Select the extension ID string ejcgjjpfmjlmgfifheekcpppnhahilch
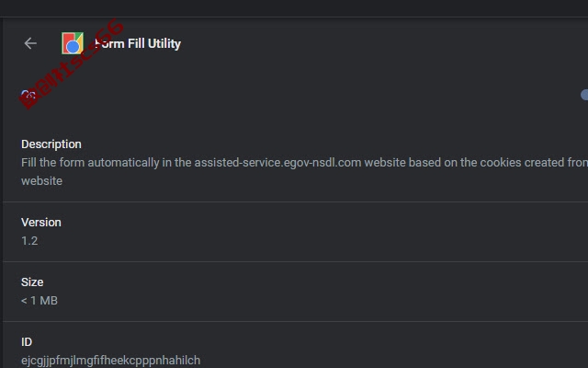588x368 pixels. pos(111,361)
